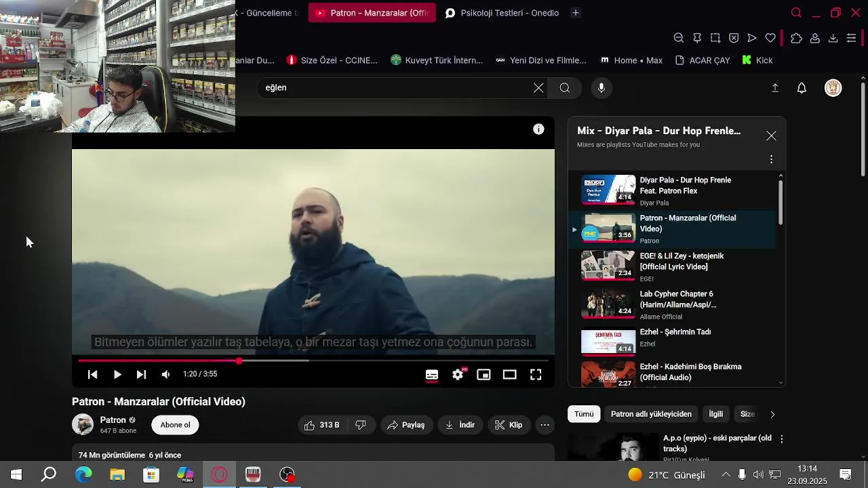This screenshot has width=868, height=488.
Task: Open browser extensions puzzle icon
Action: click(x=796, y=38)
